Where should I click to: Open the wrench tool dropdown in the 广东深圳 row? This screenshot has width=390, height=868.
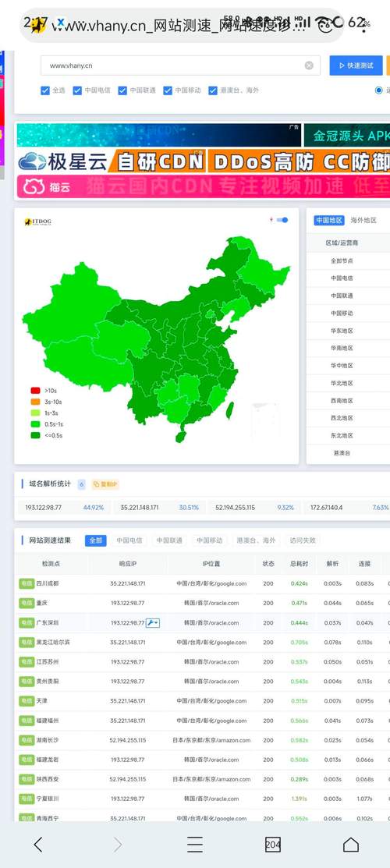coord(153,623)
